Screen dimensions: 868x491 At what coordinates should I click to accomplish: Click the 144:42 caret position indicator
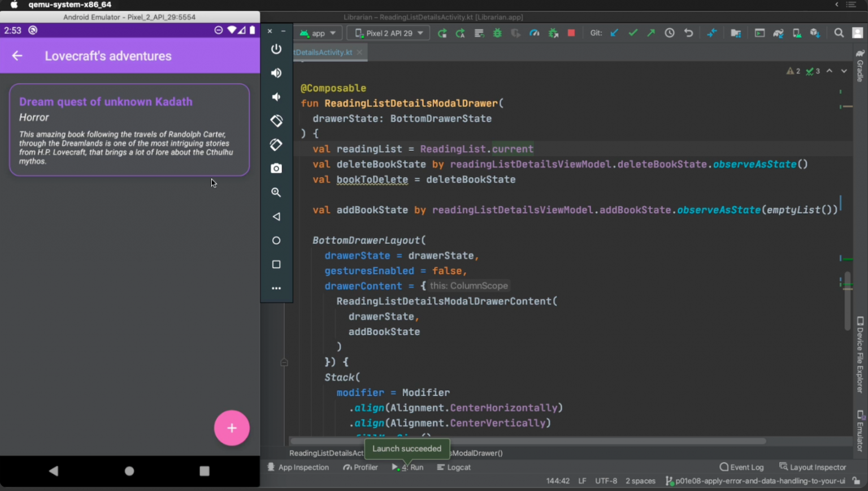click(558, 481)
